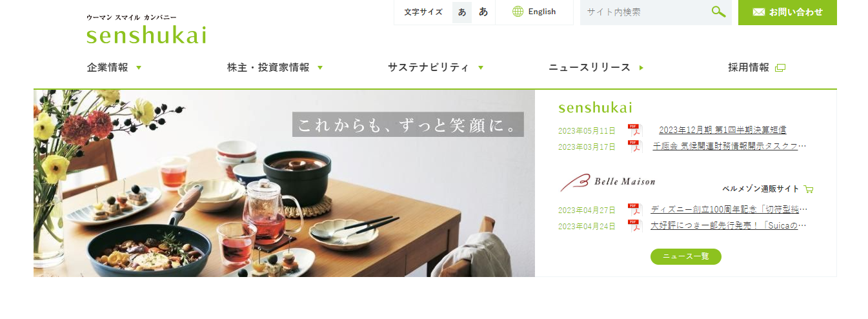
Task: Click the globe icon beside English
Action: tap(518, 12)
